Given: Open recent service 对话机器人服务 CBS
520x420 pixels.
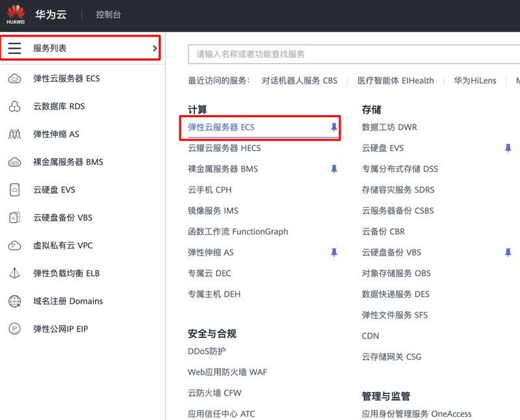Looking at the screenshot, I should point(300,81).
